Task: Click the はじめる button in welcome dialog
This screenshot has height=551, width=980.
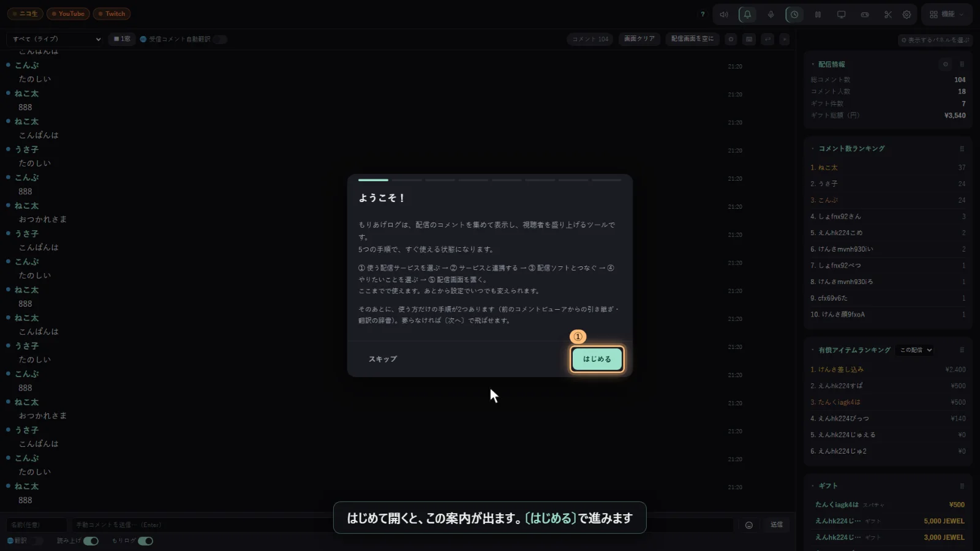Action: tap(597, 359)
